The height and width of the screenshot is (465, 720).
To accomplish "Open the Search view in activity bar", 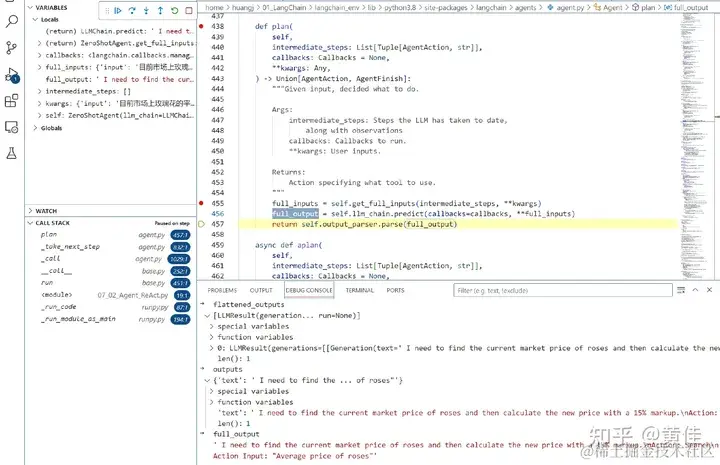I will click(11, 21).
